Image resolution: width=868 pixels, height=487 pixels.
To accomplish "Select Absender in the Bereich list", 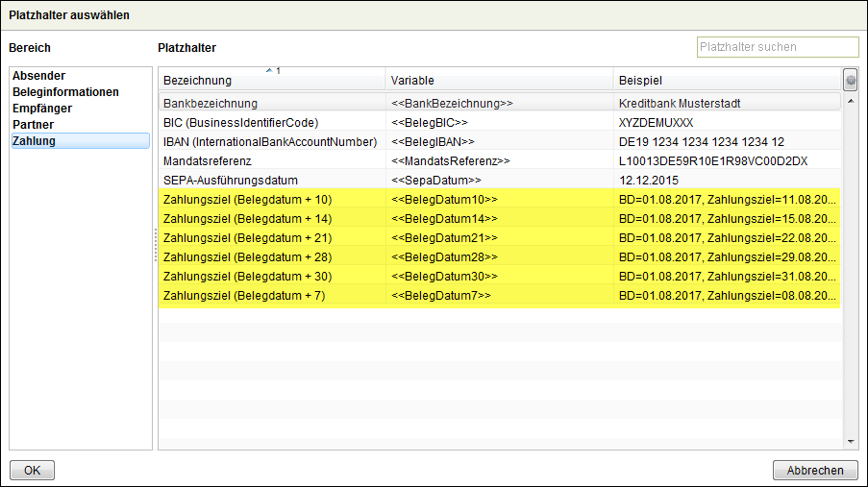I will [39, 76].
